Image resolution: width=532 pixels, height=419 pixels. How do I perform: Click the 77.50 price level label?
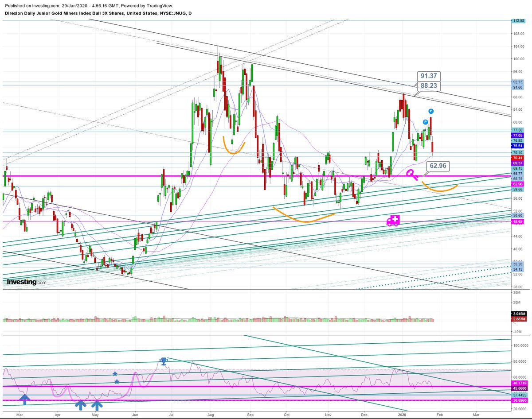click(x=518, y=130)
